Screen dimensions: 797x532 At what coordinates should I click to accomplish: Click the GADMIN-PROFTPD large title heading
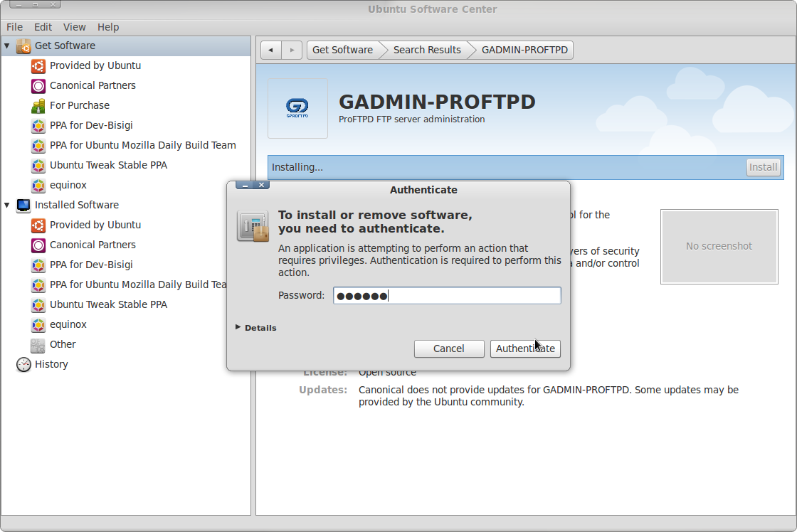coord(437,102)
